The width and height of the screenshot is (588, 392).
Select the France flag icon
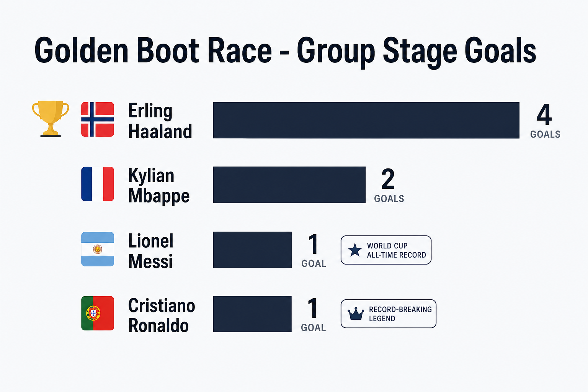click(x=98, y=184)
